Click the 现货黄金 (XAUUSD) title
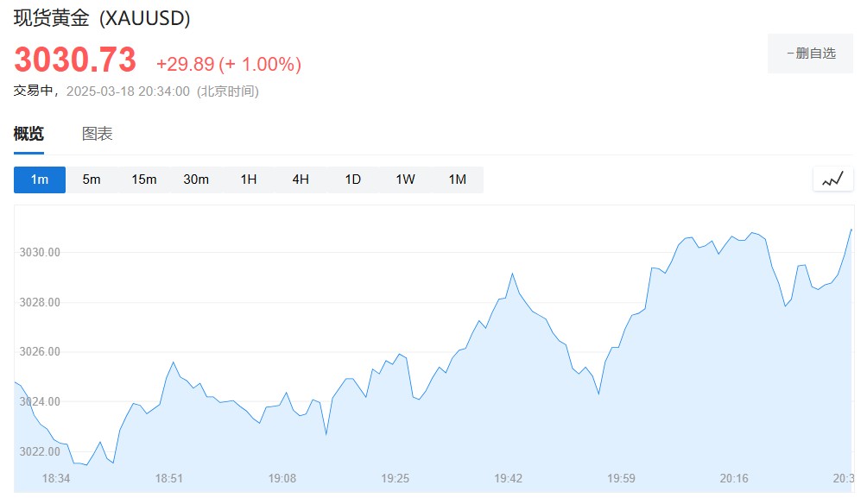This screenshot has height=504, width=867. (x=102, y=18)
